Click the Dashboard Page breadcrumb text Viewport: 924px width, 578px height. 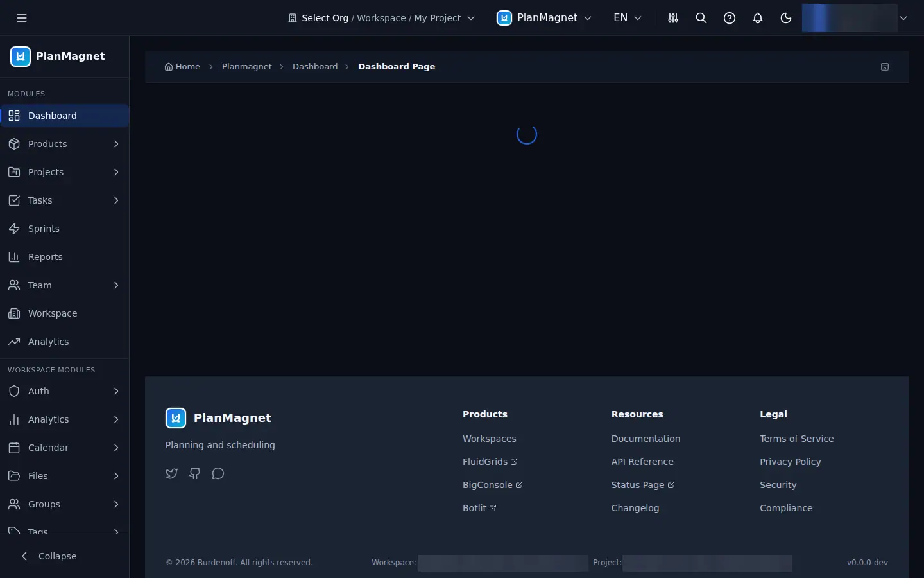pyautogui.click(x=397, y=67)
